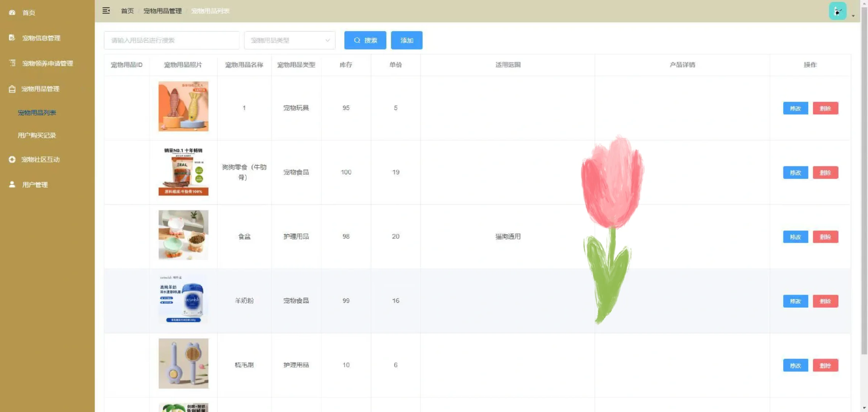Open the 狗狗零食 product photo thumbnail
868x412 pixels.
point(183,172)
